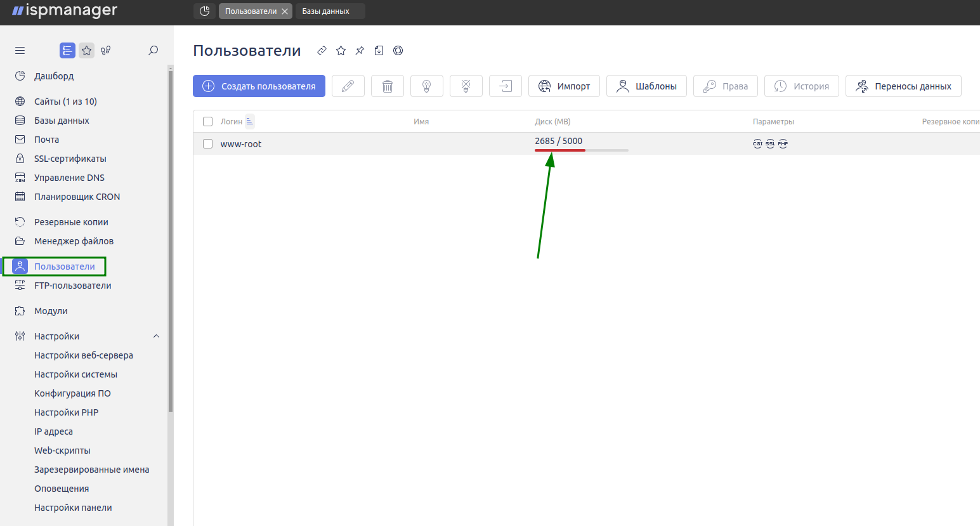
Task: Open IP адреса
Action: tap(53, 431)
